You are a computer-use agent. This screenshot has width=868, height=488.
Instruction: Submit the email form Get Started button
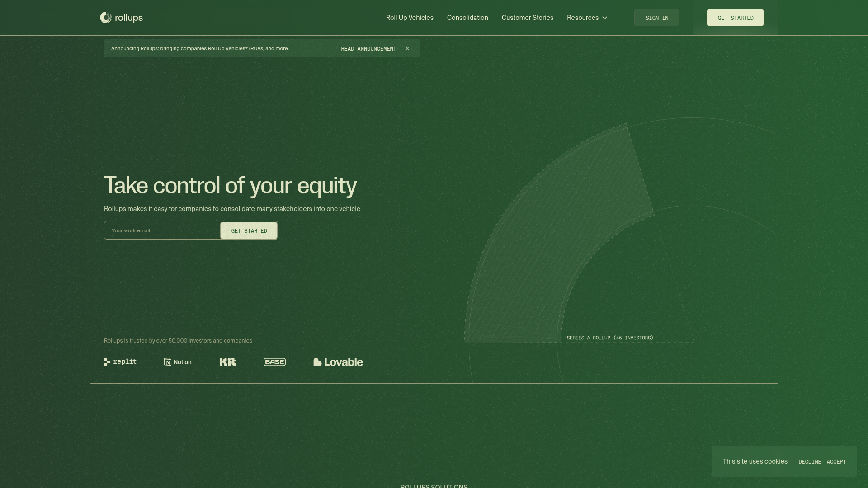pyautogui.click(x=249, y=230)
